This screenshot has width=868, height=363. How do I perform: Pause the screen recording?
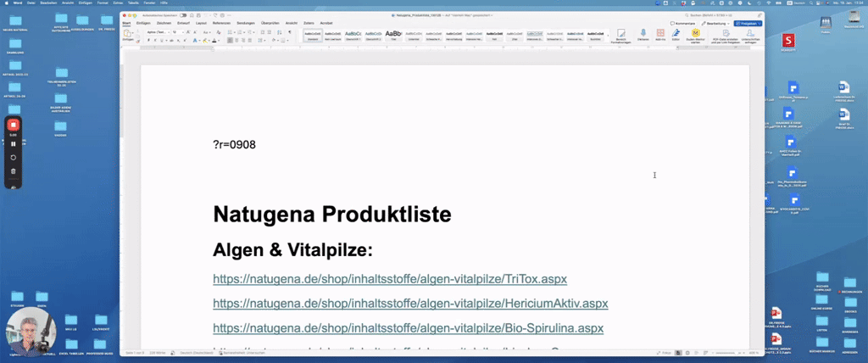click(x=14, y=144)
